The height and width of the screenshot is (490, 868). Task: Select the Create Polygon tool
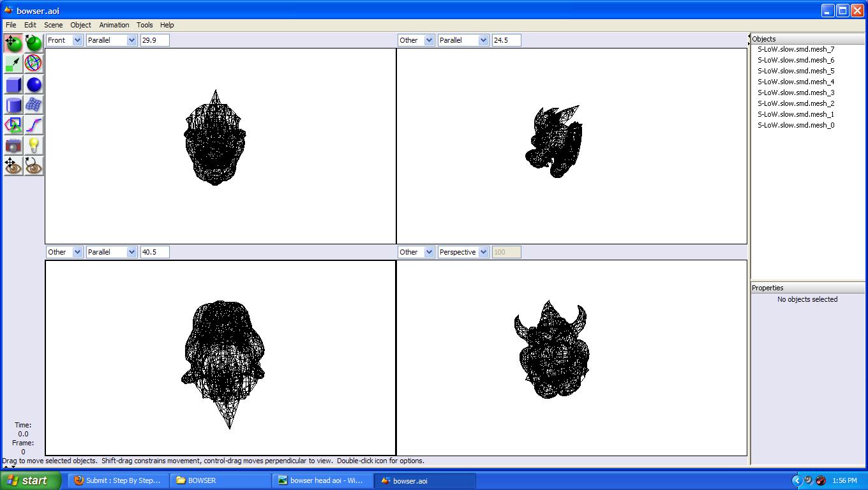(13, 125)
